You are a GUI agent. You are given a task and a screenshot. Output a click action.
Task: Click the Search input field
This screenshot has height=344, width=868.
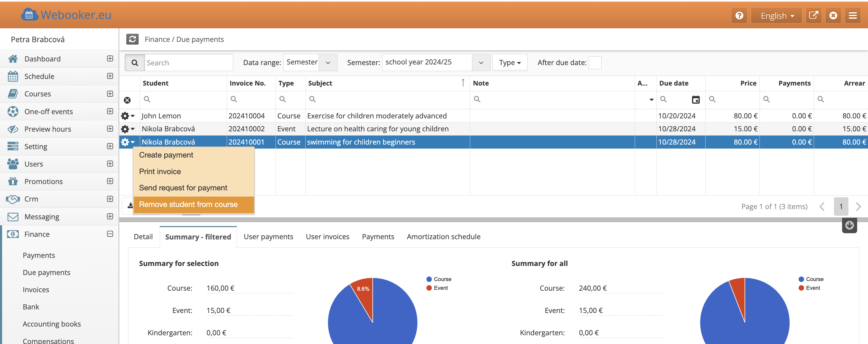[x=188, y=63]
